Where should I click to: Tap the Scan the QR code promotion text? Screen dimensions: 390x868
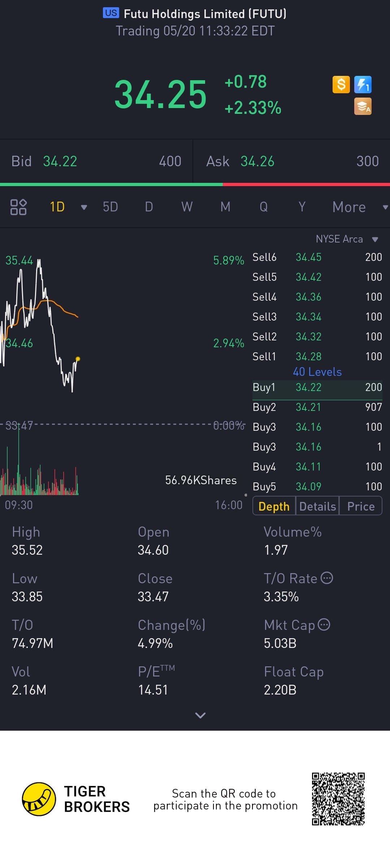[225, 799]
